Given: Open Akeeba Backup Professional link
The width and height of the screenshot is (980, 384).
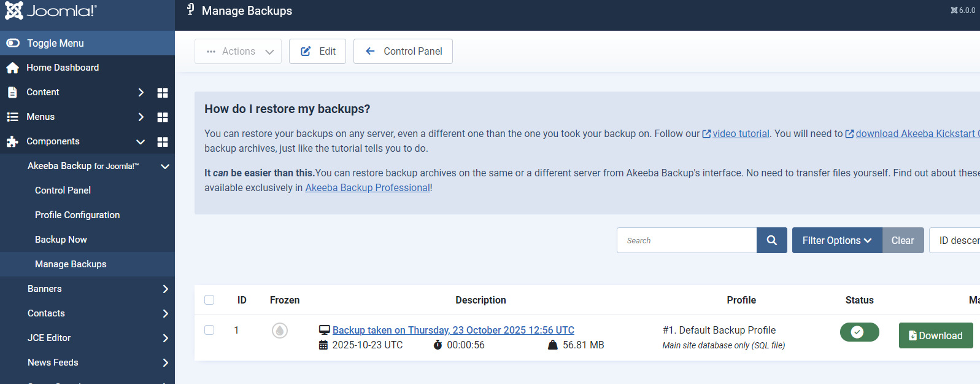Looking at the screenshot, I should click(368, 188).
